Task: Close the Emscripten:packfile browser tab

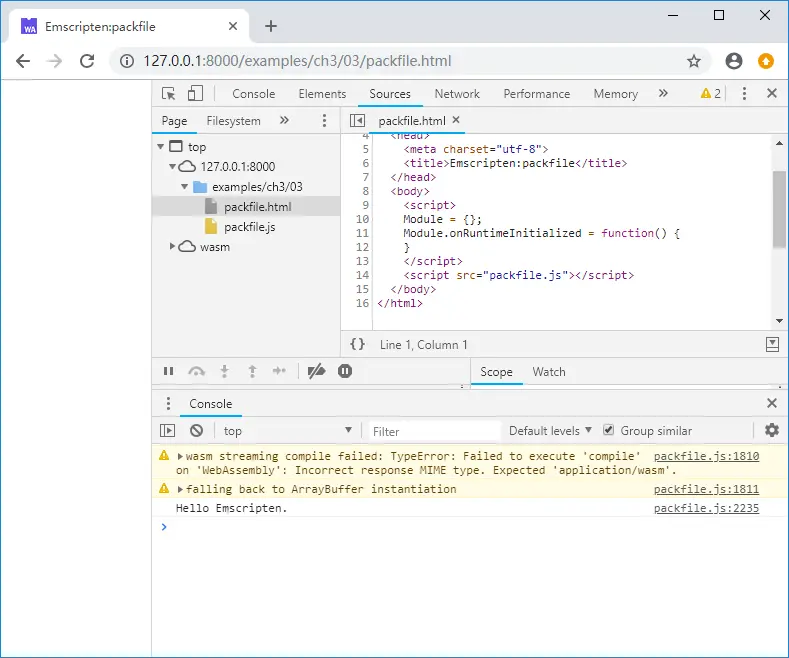Action: [x=232, y=26]
